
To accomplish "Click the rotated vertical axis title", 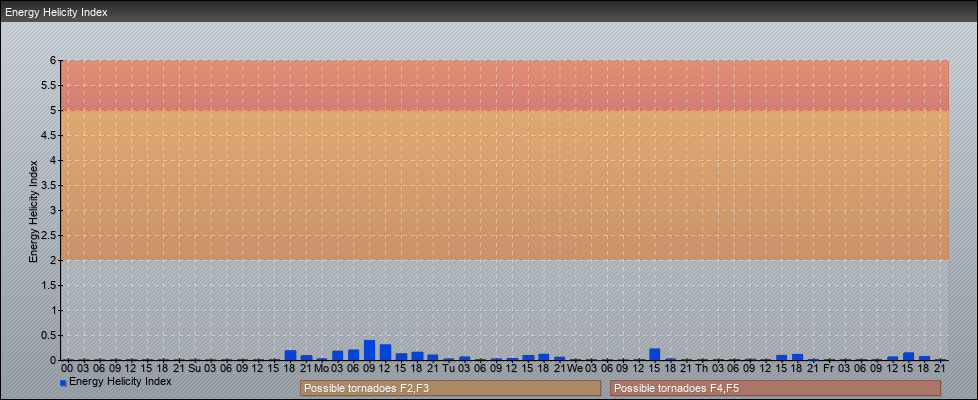I will click(34, 211).
